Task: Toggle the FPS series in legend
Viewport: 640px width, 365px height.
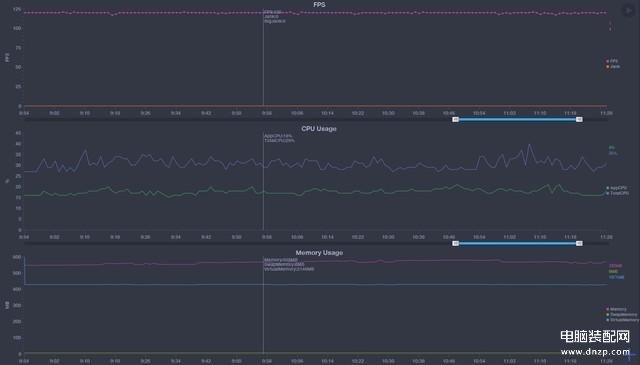Action: 612,61
